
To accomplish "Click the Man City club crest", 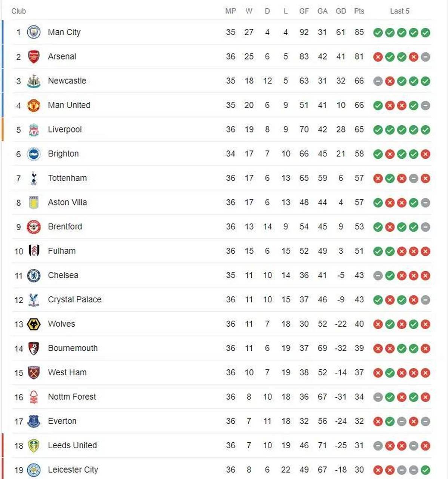I will 34,32.
